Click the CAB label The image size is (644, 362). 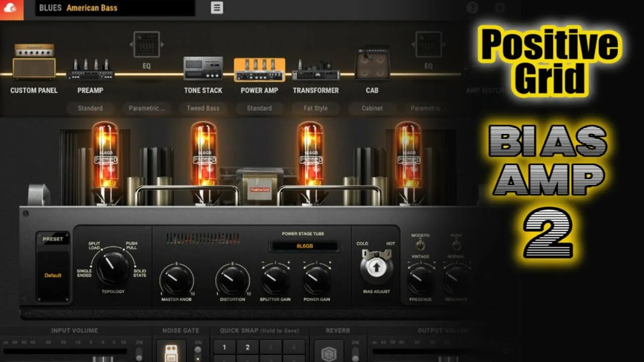[372, 90]
